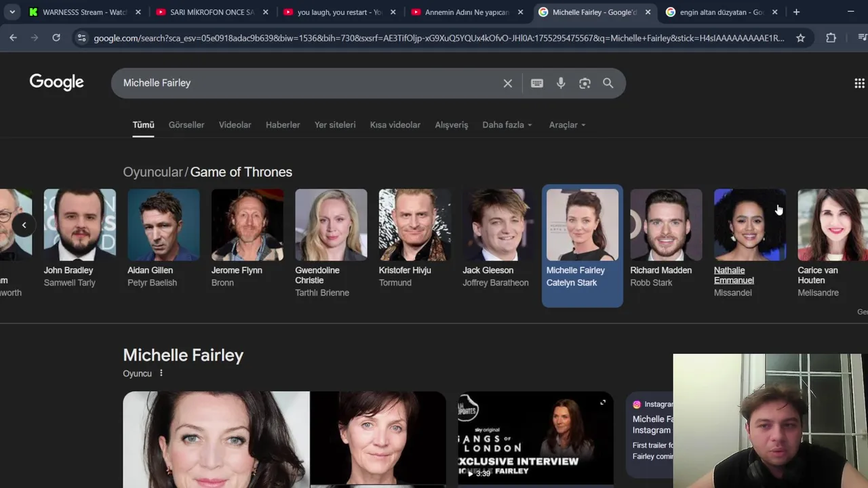Click the browser back arrow
868x488 pixels.
point(13,38)
